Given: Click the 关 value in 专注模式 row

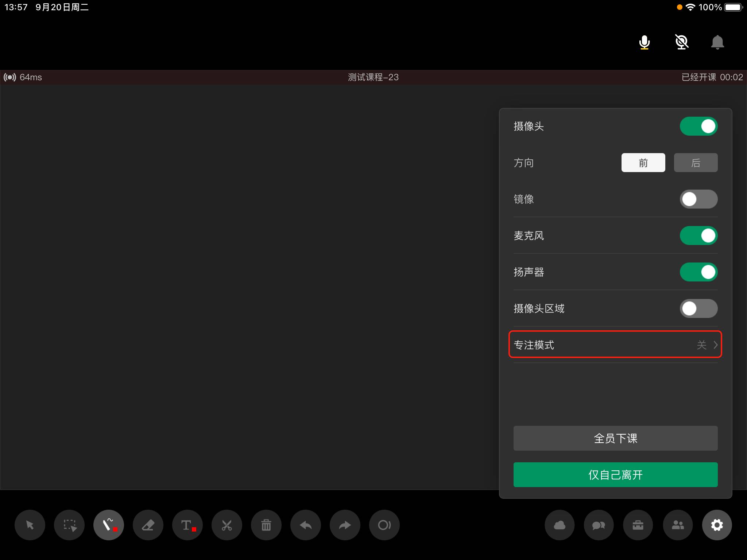Looking at the screenshot, I should [701, 345].
